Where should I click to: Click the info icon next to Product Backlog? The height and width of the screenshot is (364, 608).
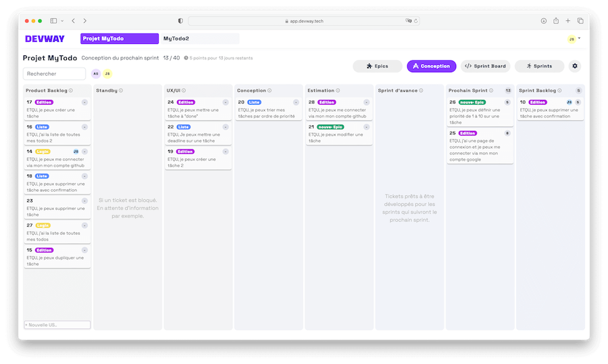[71, 90]
